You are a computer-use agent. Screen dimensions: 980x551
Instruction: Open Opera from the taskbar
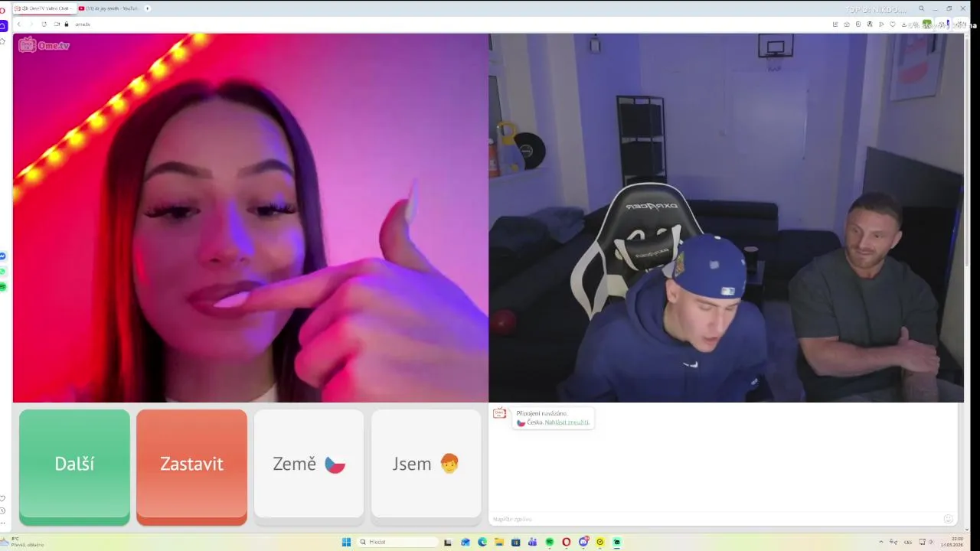(567, 542)
